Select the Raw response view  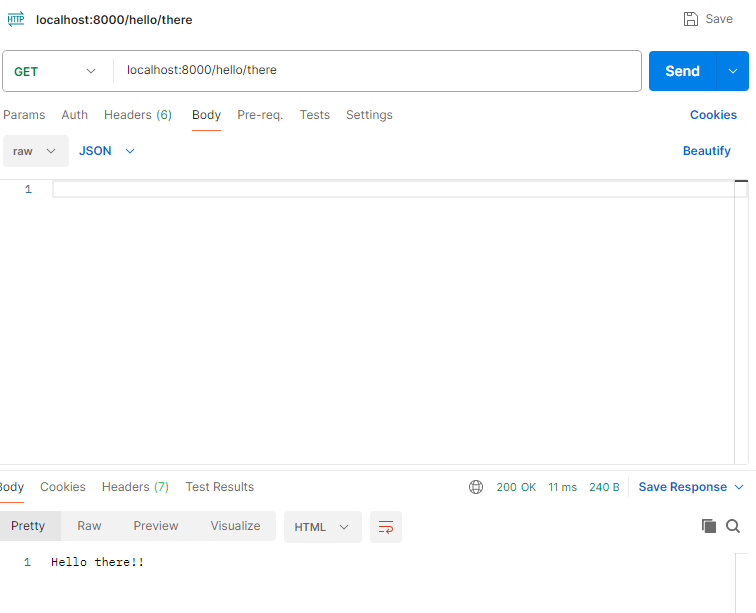pos(89,526)
